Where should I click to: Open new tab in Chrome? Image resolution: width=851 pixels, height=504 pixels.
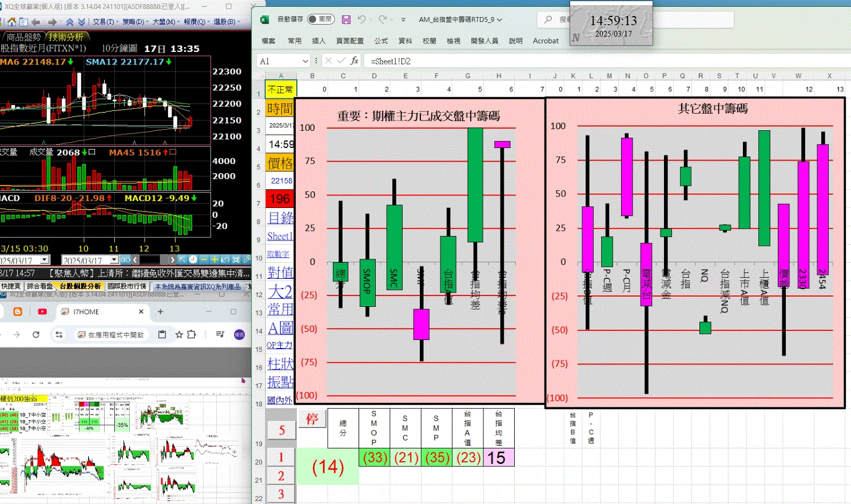(161, 311)
